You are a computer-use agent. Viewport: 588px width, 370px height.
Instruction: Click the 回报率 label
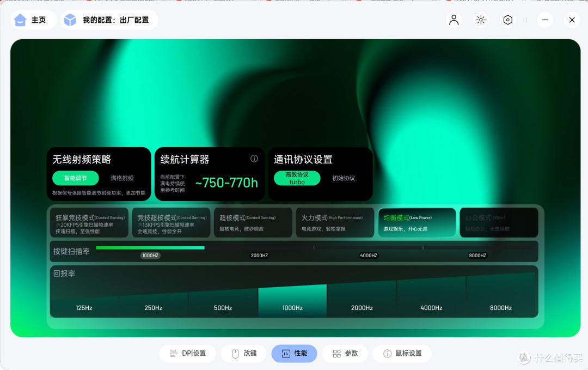pos(64,274)
